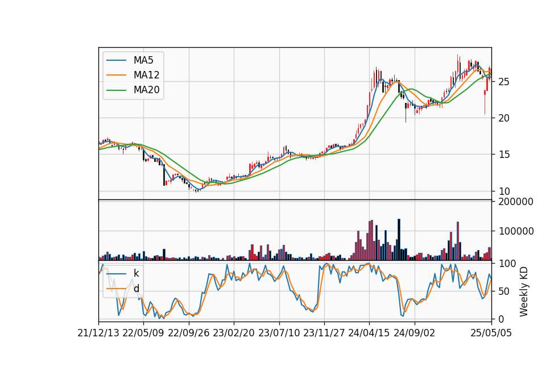Click the 22/09/26 date tick label

[189, 333]
